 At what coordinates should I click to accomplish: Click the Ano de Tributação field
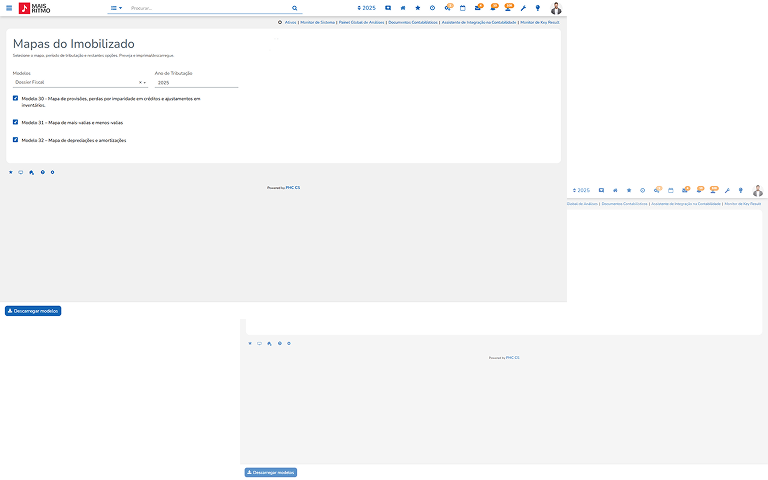[196, 82]
